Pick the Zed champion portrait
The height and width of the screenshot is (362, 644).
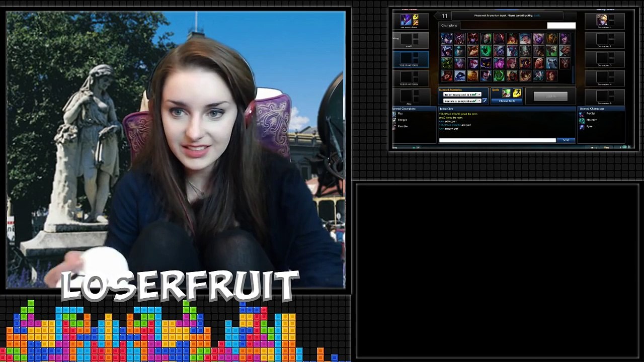point(512,76)
